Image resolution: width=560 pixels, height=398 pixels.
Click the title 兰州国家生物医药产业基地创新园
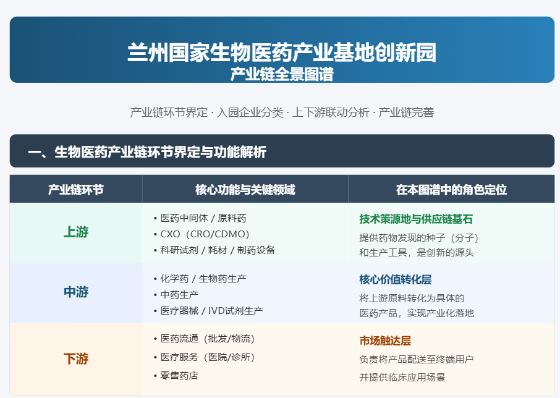point(282,53)
